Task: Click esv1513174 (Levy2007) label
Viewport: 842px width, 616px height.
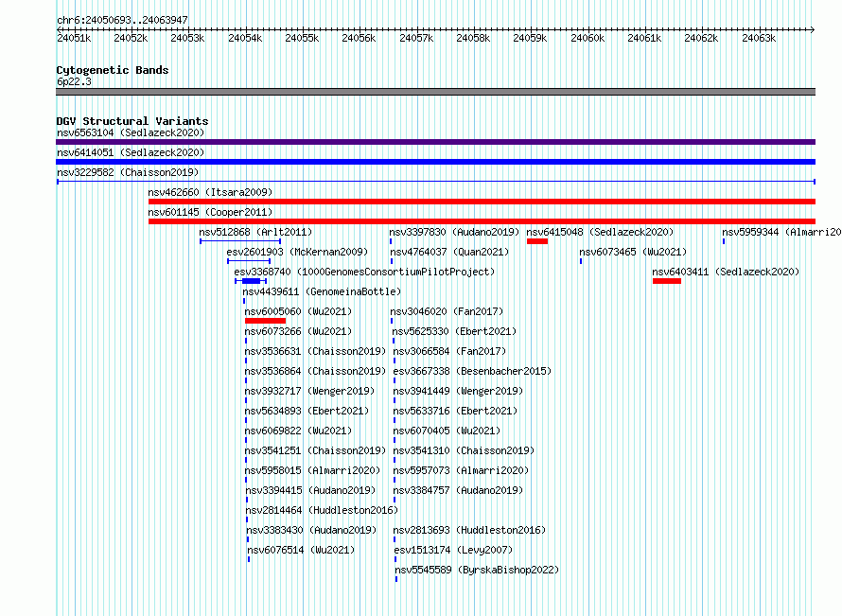Action: 453,550
